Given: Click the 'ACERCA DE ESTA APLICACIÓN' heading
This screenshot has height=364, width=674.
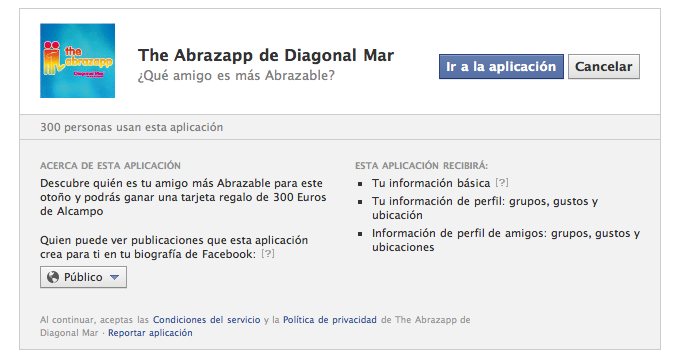Looking at the screenshot, I should point(110,165).
